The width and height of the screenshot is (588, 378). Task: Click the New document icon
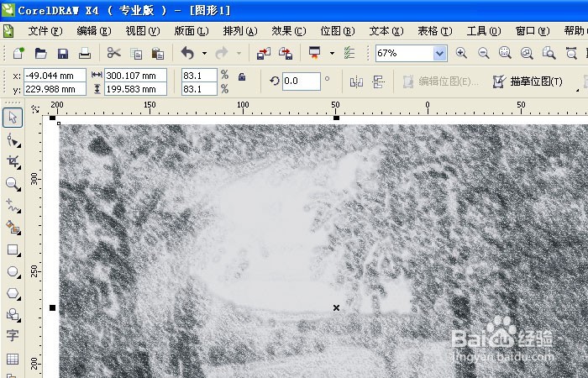18,53
